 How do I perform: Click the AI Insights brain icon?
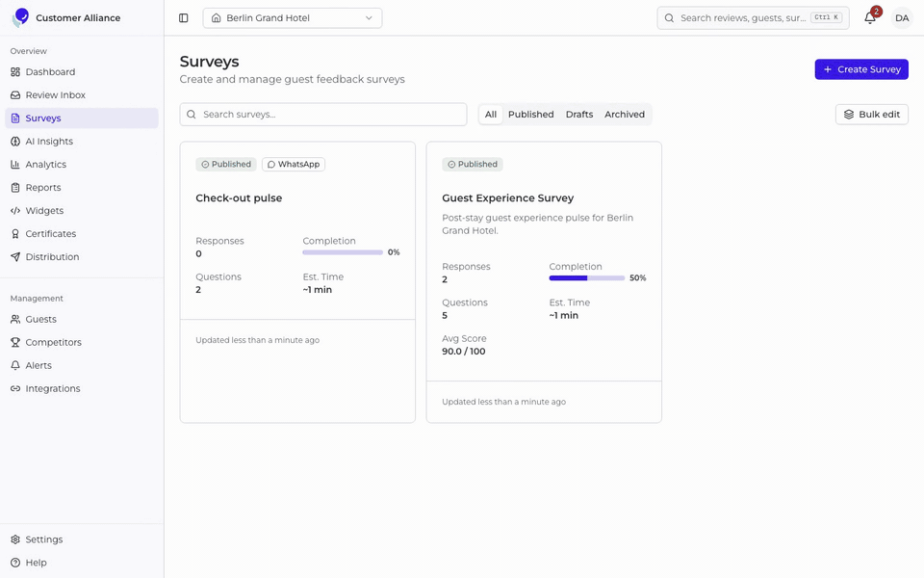coord(15,142)
